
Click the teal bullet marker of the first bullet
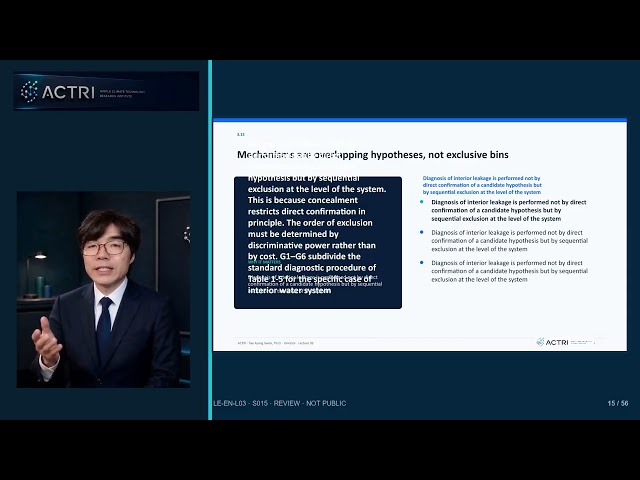point(422,202)
